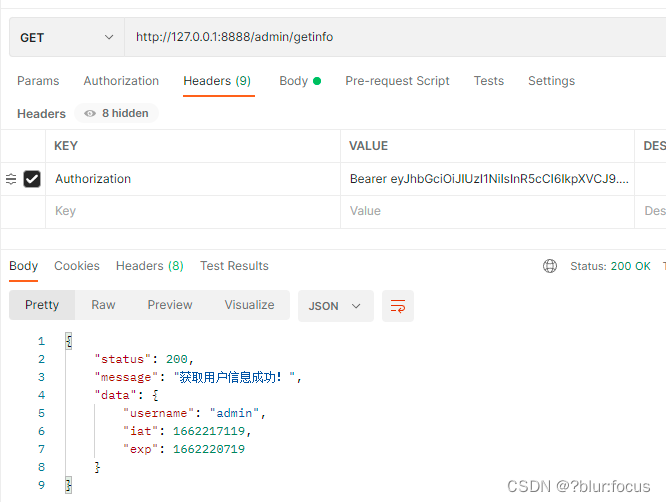Show the 8 hidden headers
The height and width of the screenshot is (502, 666).
click(x=116, y=113)
